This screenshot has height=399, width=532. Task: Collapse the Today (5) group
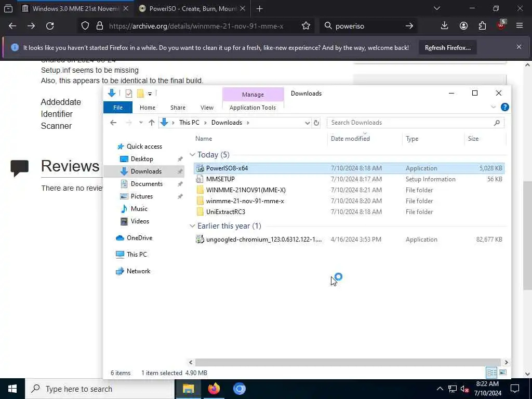[x=192, y=155]
